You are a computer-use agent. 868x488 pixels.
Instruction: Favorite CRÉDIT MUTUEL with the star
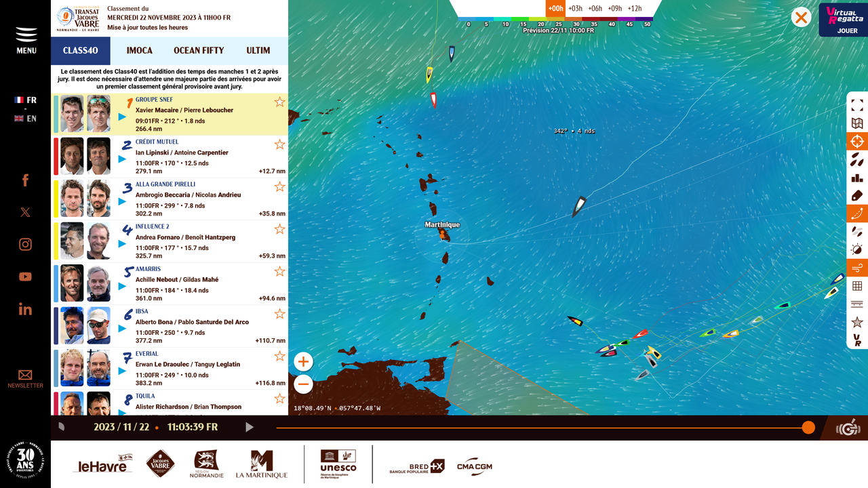tap(279, 144)
